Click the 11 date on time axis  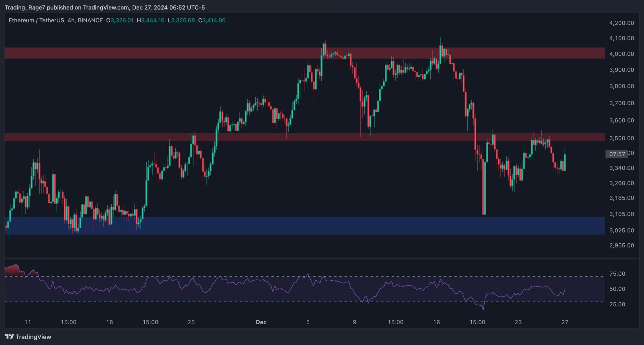pos(28,322)
